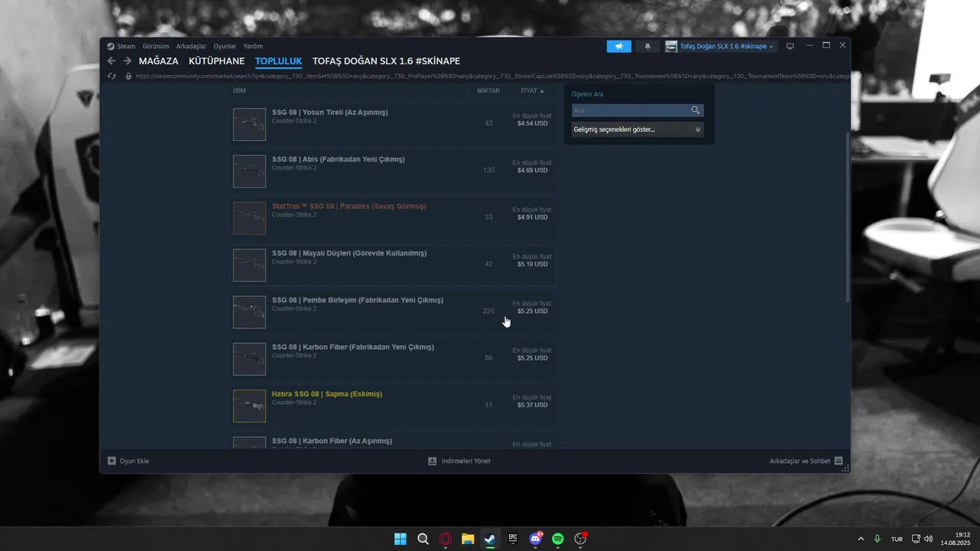Viewport: 980px width, 551px height.
Task: Sort listings by İSİM column header
Action: [240, 90]
